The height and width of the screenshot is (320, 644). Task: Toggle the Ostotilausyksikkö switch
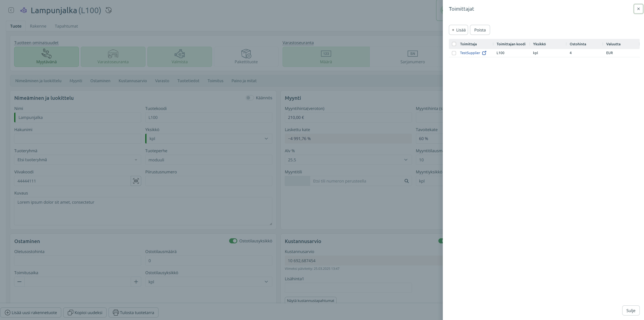click(x=233, y=241)
